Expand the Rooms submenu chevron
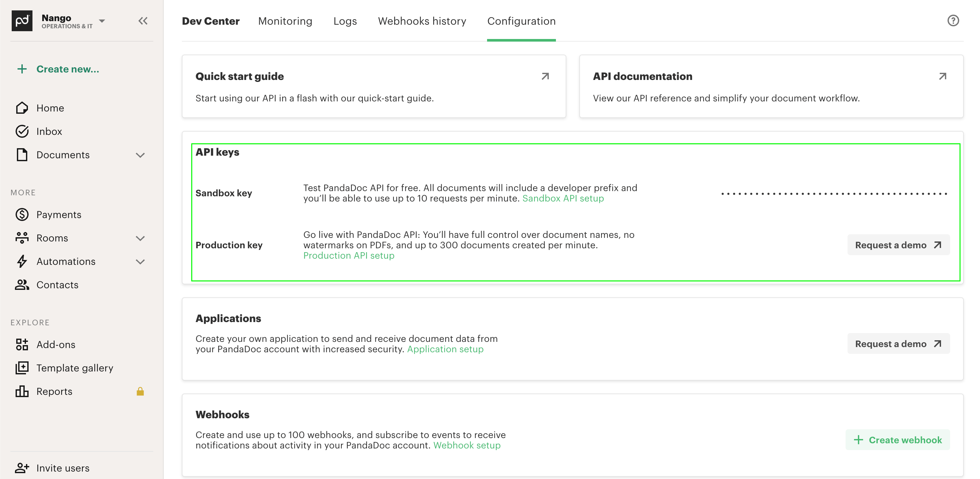The width and height of the screenshot is (980, 479). pyautogui.click(x=140, y=238)
